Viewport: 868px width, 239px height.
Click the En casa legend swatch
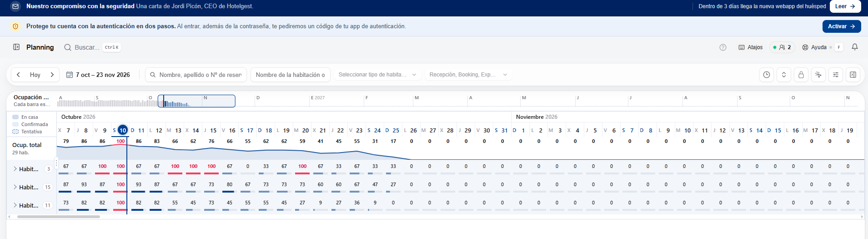tap(15, 117)
